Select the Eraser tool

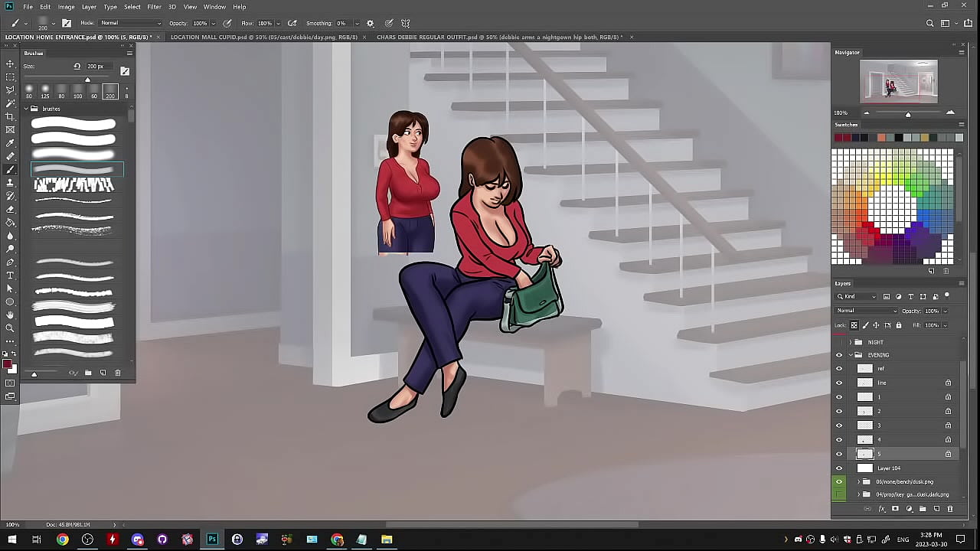coord(10,209)
